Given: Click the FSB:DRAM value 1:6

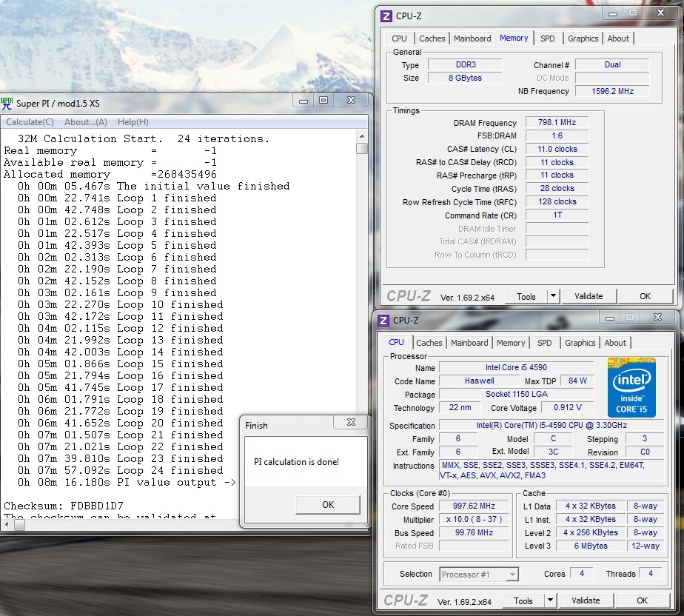Looking at the screenshot, I should coord(557,135).
